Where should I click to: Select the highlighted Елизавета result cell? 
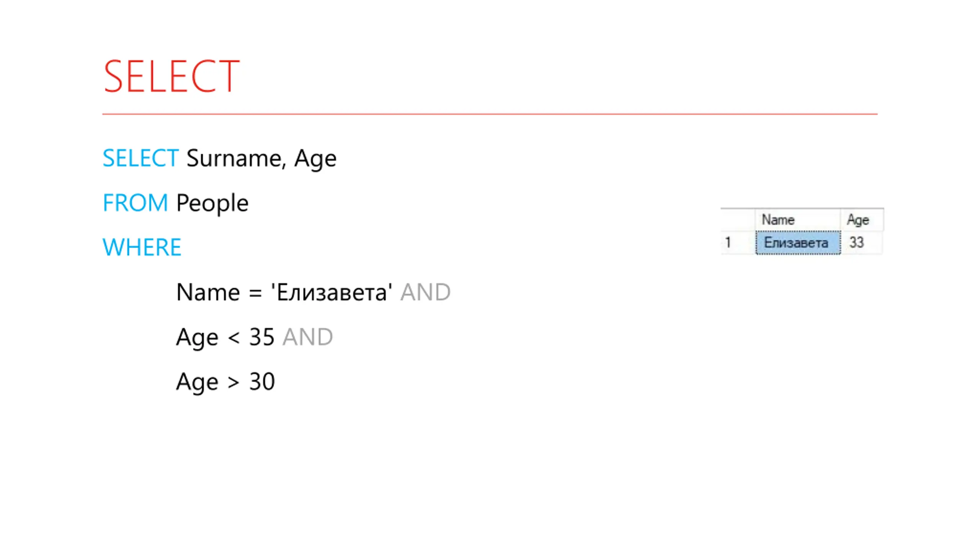pos(798,243)
